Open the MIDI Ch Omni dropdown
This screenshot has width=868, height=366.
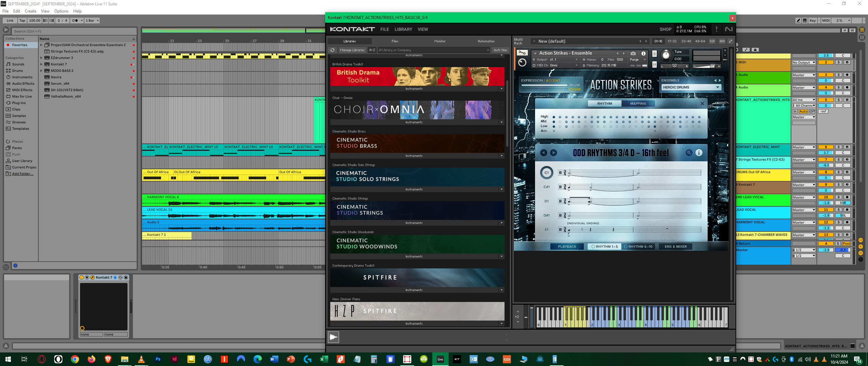[555, 65]
